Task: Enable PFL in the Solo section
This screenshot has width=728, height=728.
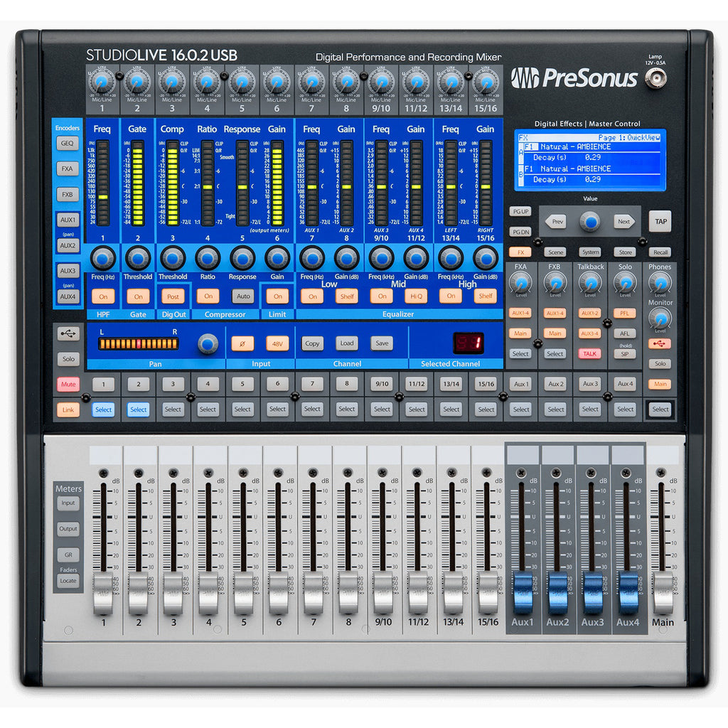Action: pyautogui.click(x=624, y=313)
